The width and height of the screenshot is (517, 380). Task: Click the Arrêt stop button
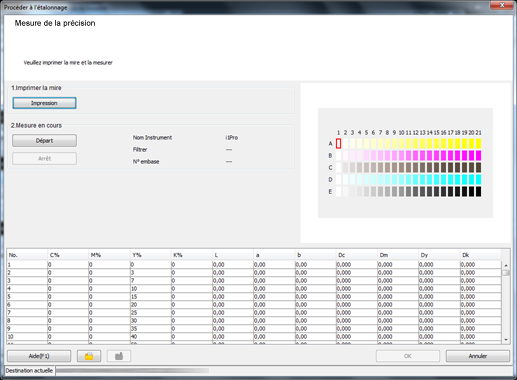click(x=44, y=158)
